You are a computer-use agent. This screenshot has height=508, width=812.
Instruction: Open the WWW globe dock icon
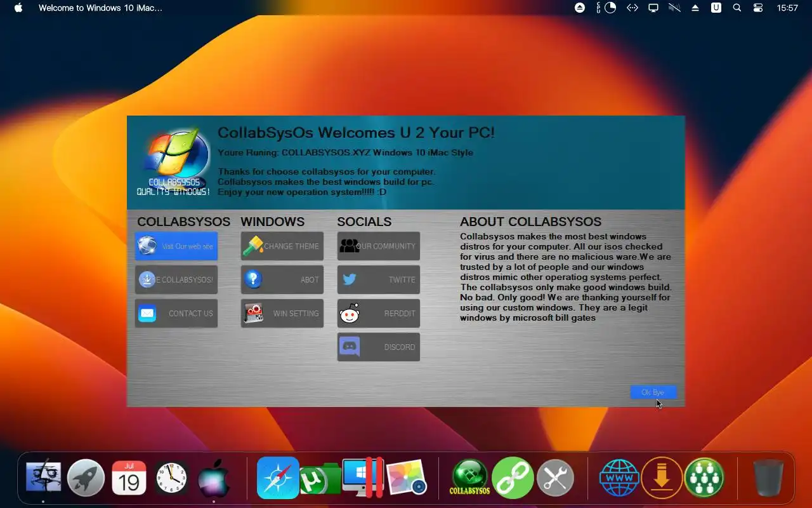pos(619,478)
